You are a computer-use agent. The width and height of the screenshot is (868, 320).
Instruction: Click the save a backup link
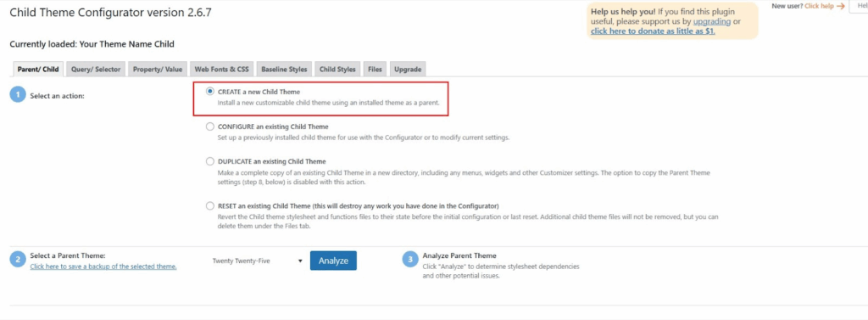click(103, 267)
